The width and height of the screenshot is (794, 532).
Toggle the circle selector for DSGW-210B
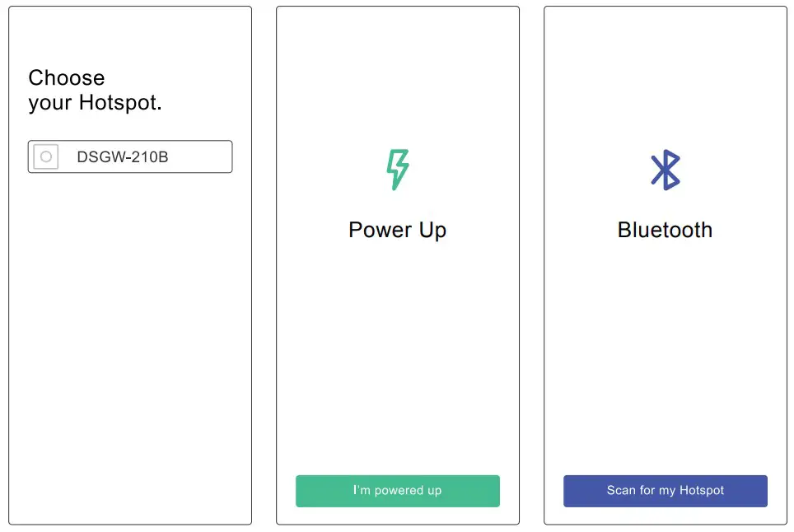pos(46,156)
